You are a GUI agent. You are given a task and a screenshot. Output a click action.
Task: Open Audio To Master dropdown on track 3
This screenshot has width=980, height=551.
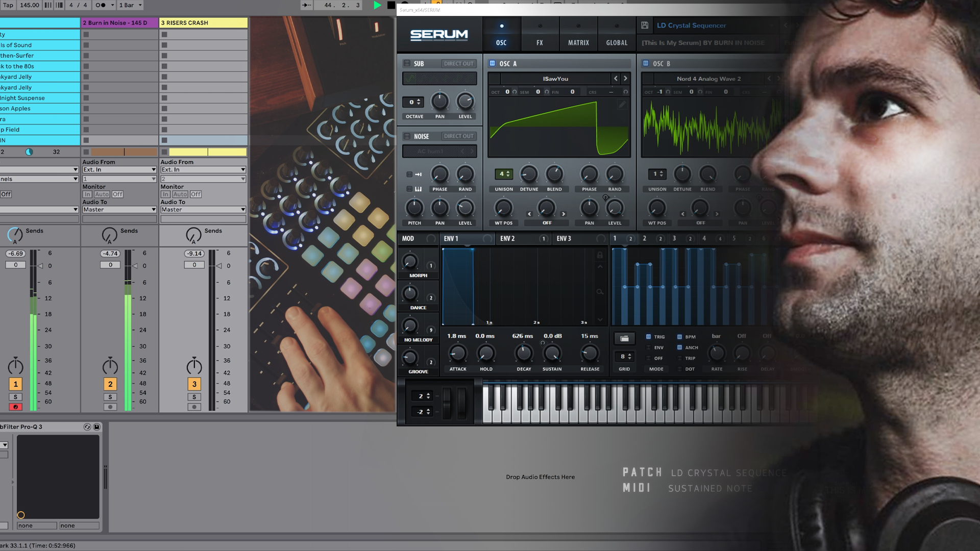[x=203, y=210]
